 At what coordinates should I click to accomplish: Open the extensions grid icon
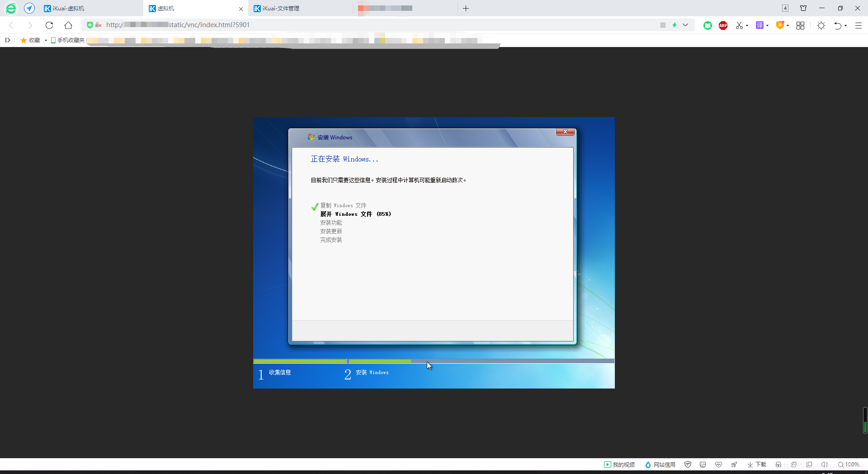coord(800,25)
